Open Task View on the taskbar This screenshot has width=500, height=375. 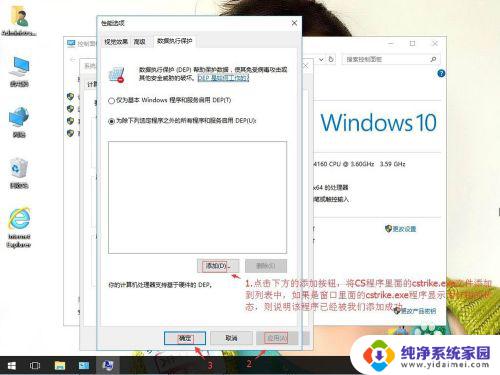35,366
